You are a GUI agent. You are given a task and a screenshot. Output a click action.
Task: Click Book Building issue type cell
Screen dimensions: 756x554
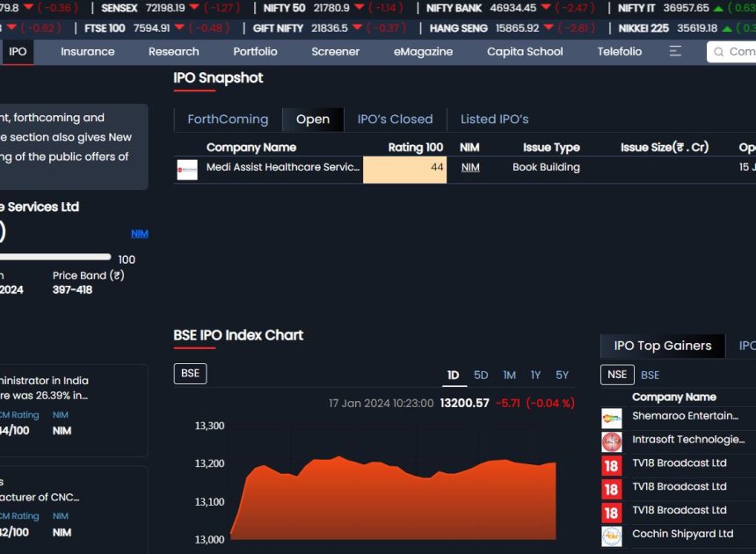point(546,167)
